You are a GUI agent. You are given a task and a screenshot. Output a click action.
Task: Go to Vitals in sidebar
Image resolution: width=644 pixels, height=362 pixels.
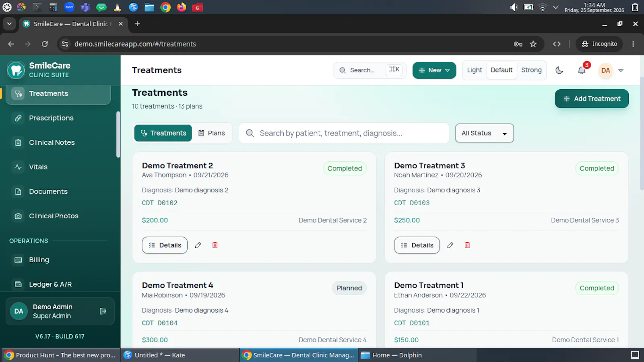coord(58,167)
